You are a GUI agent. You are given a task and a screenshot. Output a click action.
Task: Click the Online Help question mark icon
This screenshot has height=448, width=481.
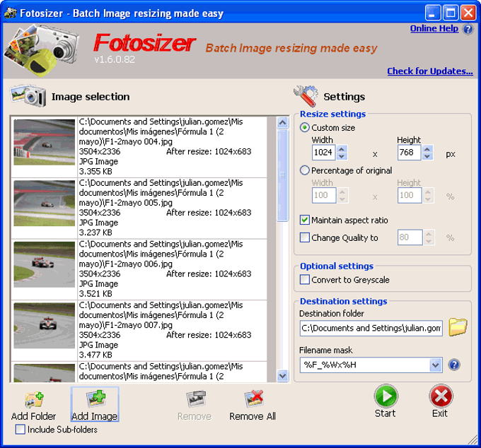coord(468,29)
